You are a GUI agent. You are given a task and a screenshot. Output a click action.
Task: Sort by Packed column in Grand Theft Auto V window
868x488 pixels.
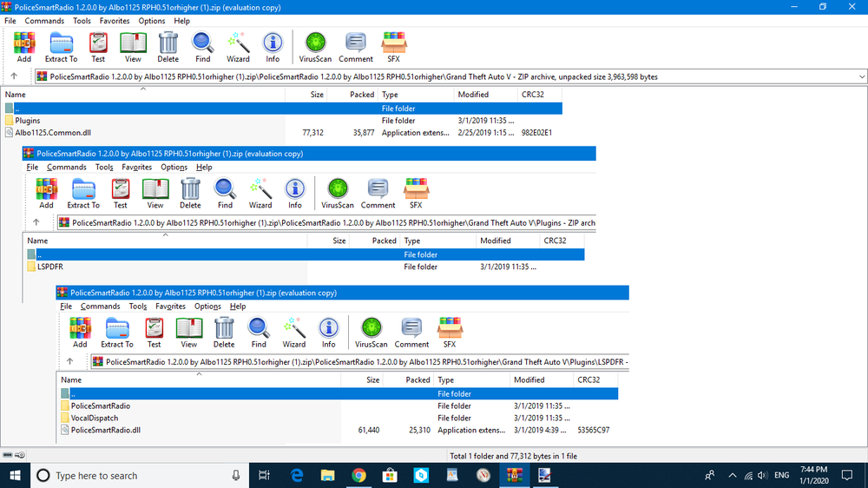(352, 94)
